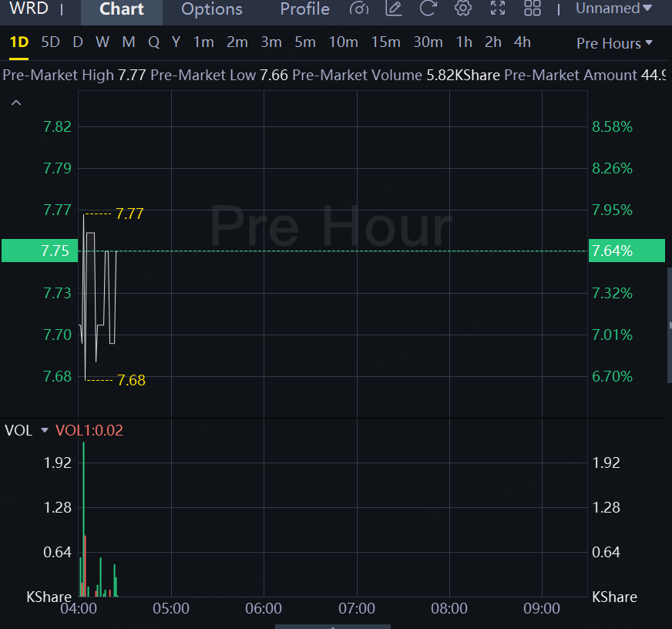The image size is (672, 629).
Task: Switch to the Y yearly interval
Action: click(x=176, y=42)
